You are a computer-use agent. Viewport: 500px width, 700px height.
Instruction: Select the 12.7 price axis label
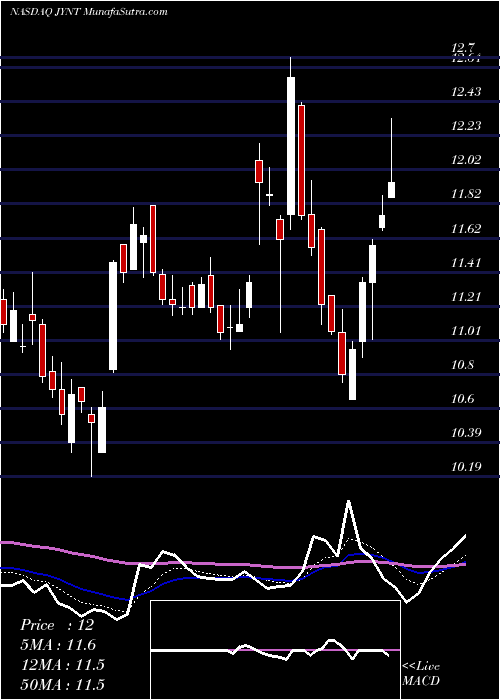pos(463,47)
